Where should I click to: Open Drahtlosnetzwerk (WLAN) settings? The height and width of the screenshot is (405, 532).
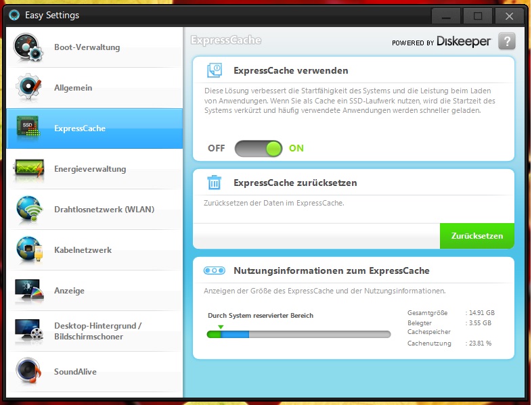click(x=94, y=210)
